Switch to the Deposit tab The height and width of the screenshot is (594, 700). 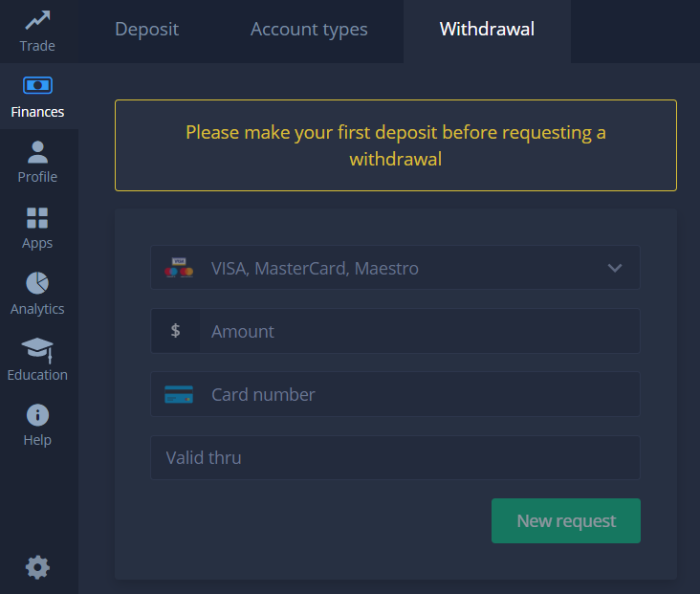(x=147, y=30)
